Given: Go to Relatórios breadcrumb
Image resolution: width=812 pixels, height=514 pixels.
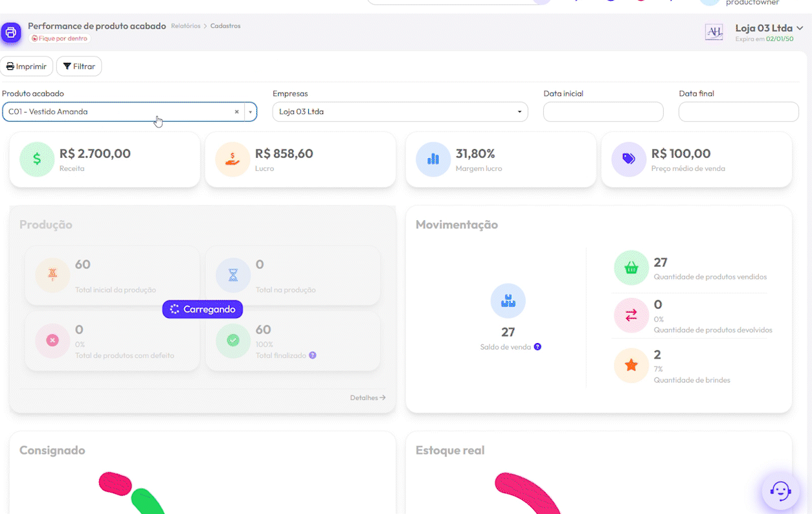Looking at the screenshot, I should click(185, 26).
